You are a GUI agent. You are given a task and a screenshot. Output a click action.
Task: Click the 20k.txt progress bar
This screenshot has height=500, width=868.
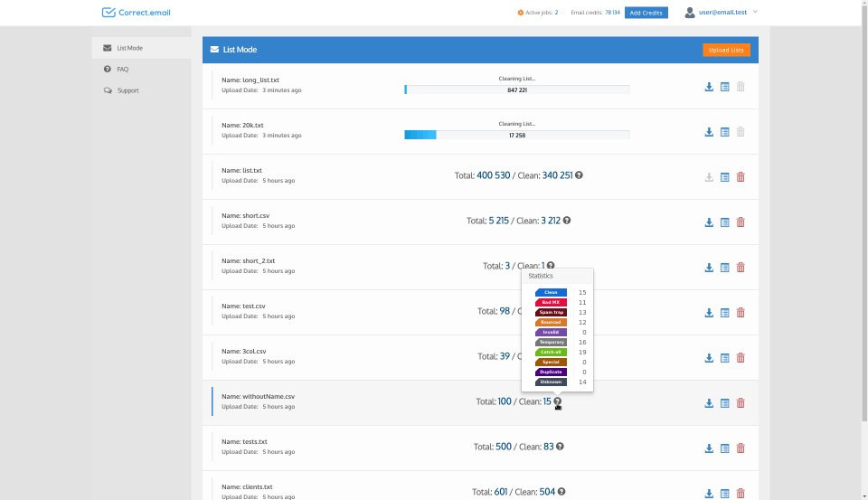tap(517, 135)
